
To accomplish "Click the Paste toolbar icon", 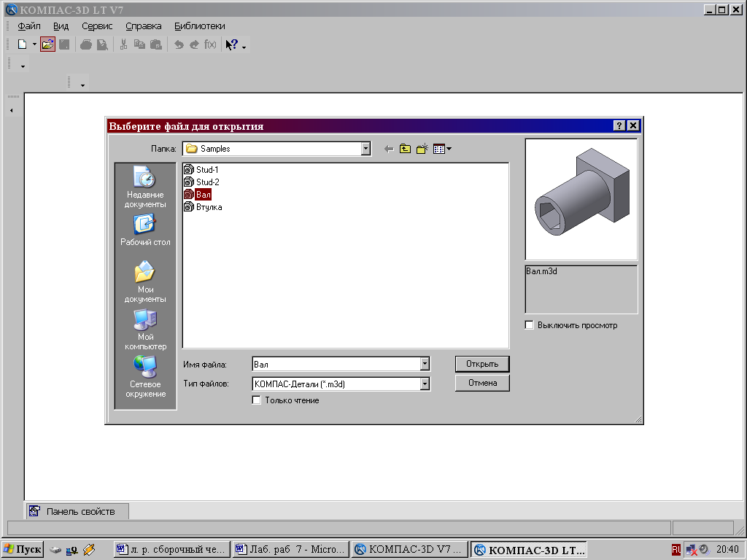I will (x=156, y=44).
